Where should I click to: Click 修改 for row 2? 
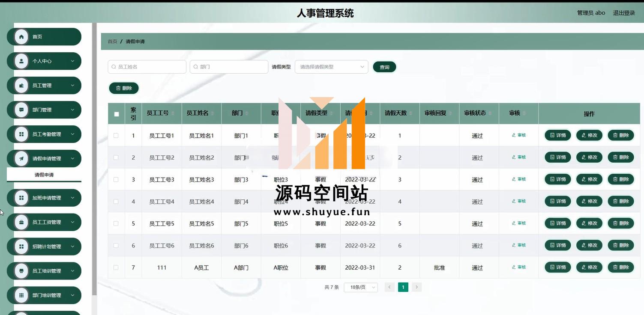(x=590, y=157)
